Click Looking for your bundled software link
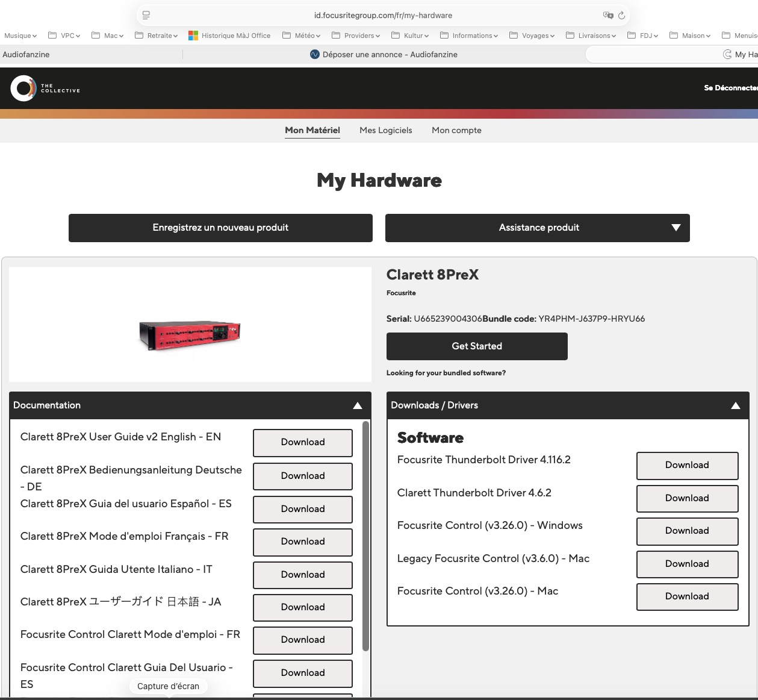This screenshot has width=758, height=700. point(446,373)
